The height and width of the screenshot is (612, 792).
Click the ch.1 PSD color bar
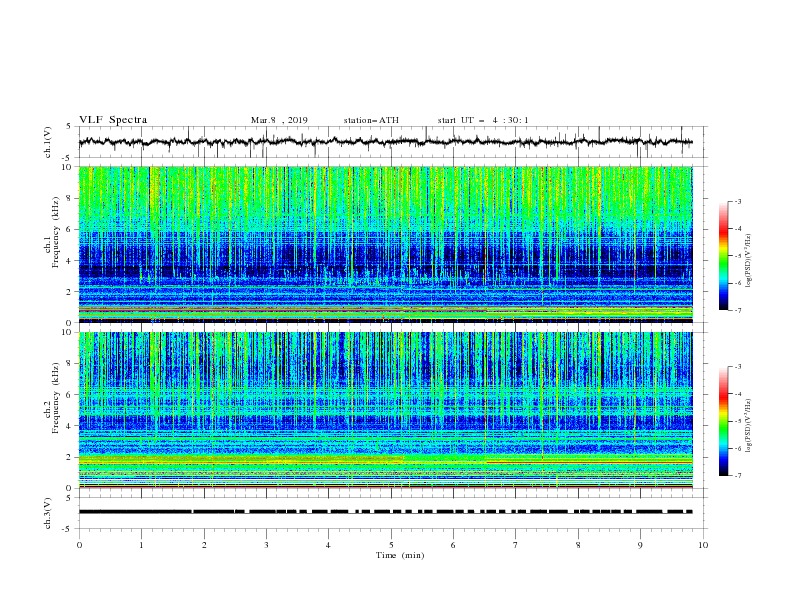click(723, 256)
